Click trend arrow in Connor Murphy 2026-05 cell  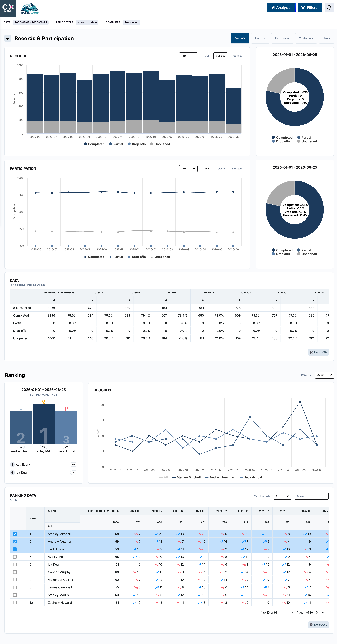click(157, 572)
